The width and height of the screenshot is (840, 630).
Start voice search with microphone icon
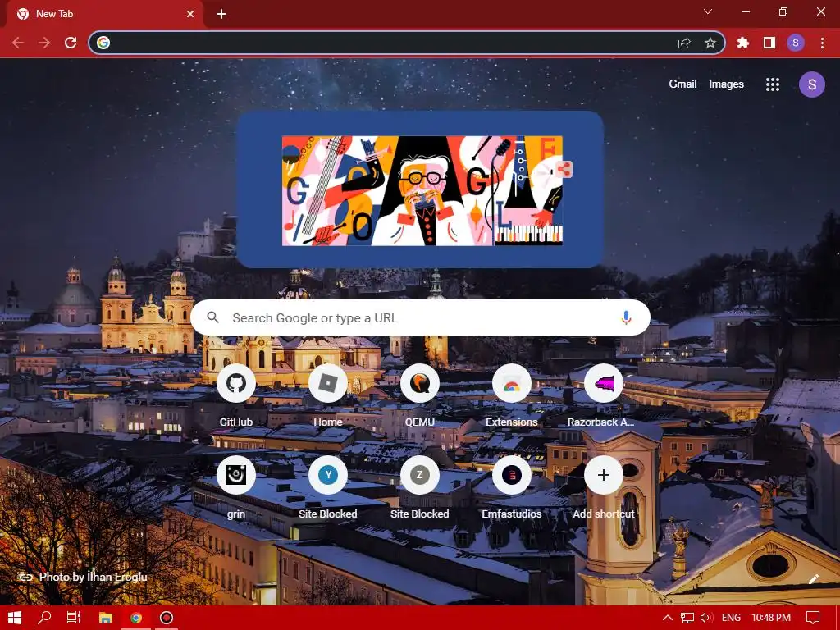point(626,317)
